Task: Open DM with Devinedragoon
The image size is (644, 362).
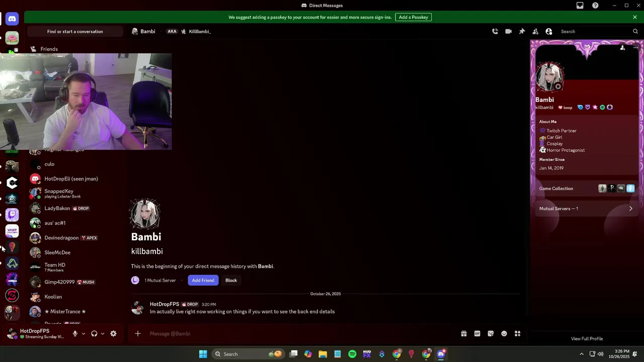Action: pos(75,238)
